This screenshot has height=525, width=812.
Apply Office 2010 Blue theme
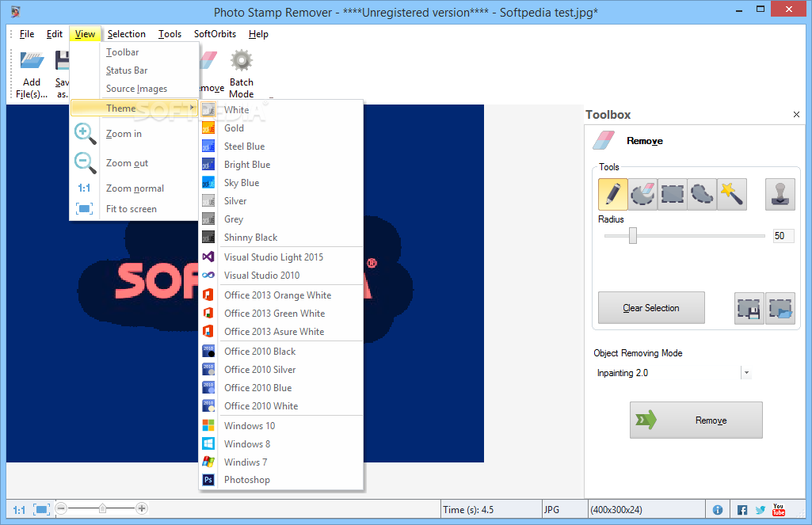[281, 387]
